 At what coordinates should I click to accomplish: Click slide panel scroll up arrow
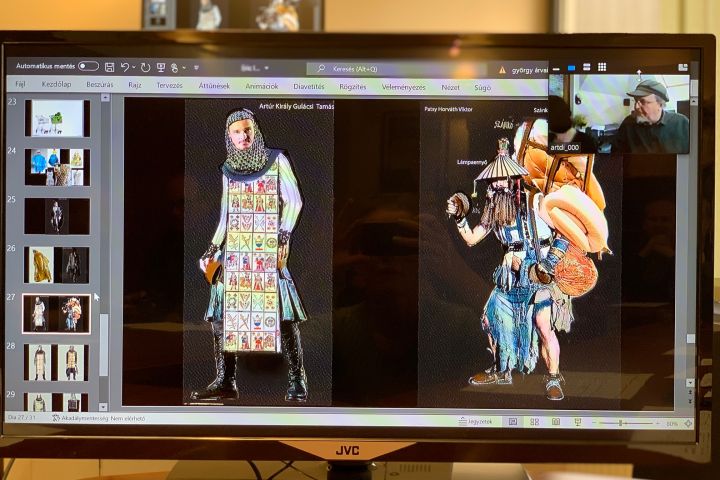tap(104, 98)
